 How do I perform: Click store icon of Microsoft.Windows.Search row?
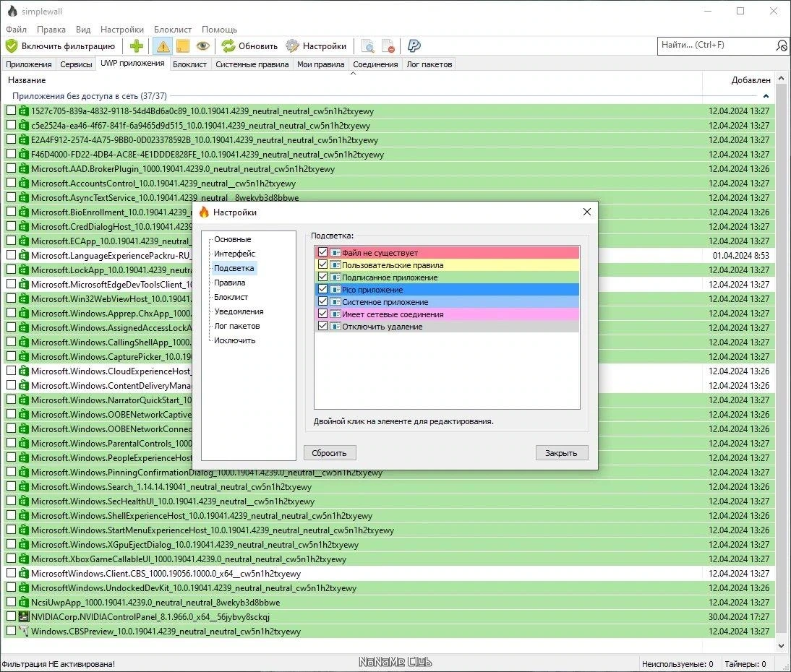23,486
